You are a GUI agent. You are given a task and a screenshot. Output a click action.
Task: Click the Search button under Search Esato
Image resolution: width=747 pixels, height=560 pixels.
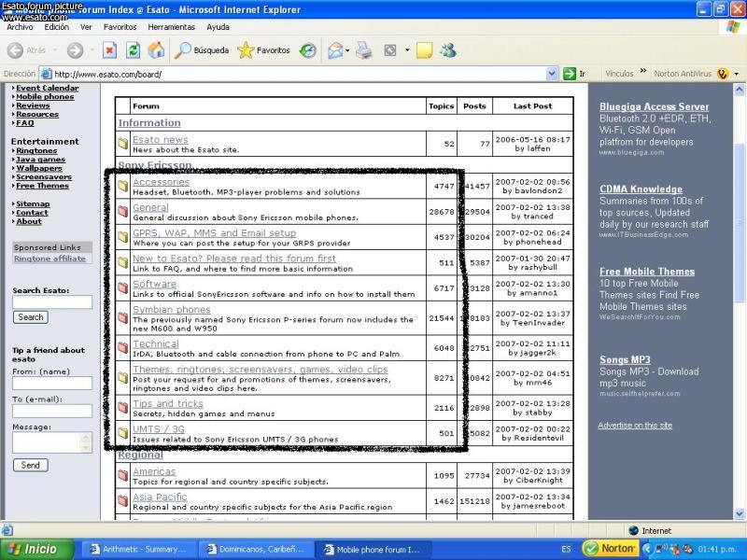(31, 317)
